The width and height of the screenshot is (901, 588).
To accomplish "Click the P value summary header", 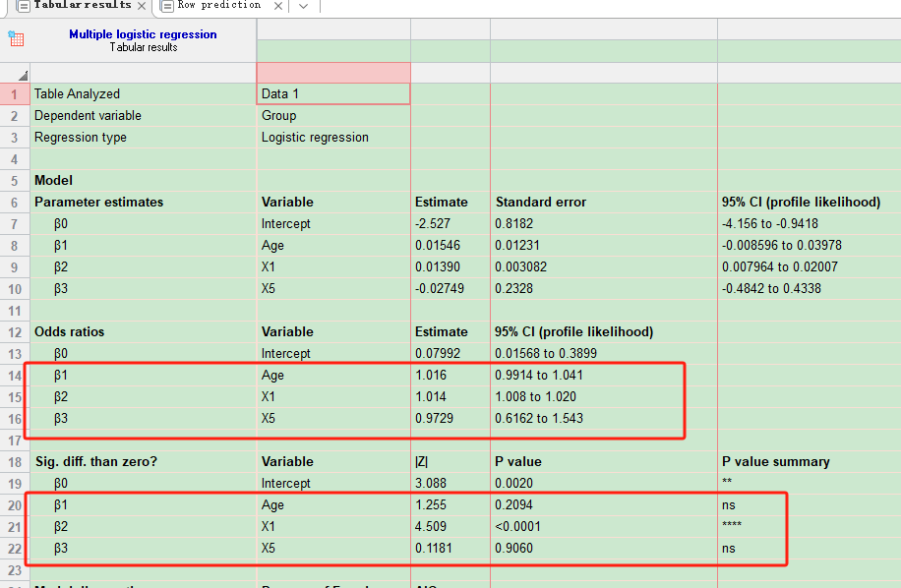I will pyautogui.click(x=776, y=462).
